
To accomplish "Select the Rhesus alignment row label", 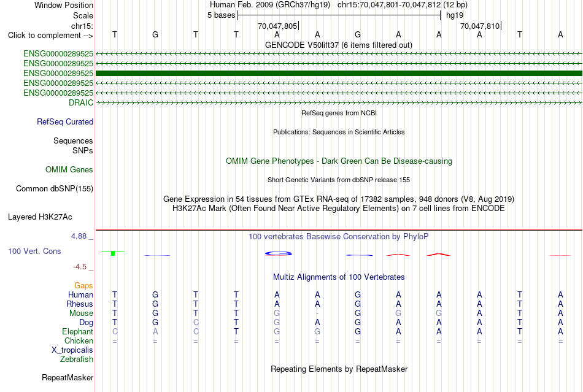I will click(x=80, y=304).
